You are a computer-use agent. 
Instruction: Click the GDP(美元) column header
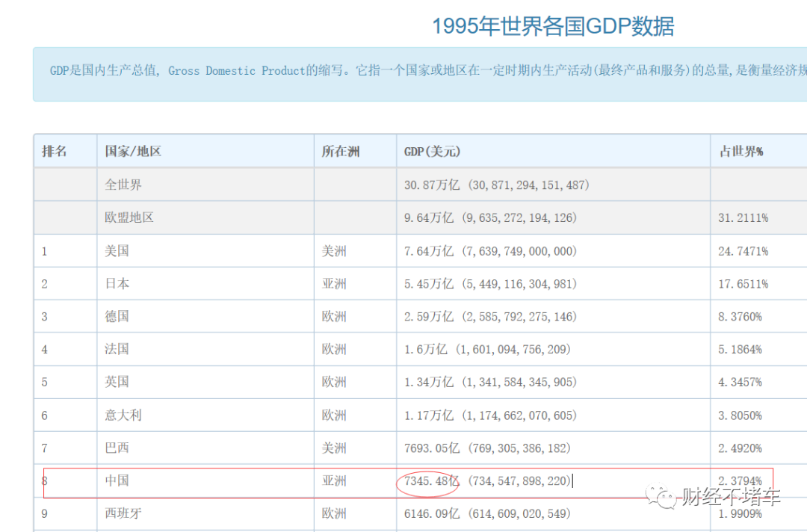click(x=432, y=151)
